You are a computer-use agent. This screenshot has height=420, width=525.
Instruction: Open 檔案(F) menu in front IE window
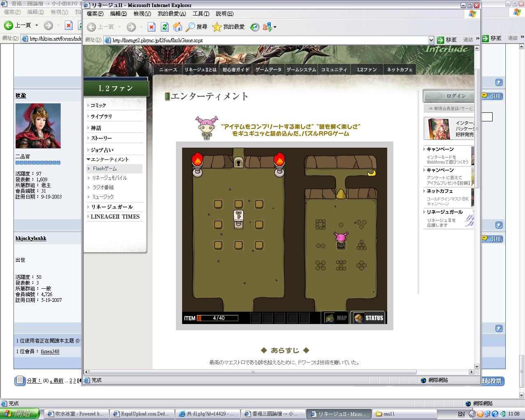pyautogui.click(x=95, y=14)
